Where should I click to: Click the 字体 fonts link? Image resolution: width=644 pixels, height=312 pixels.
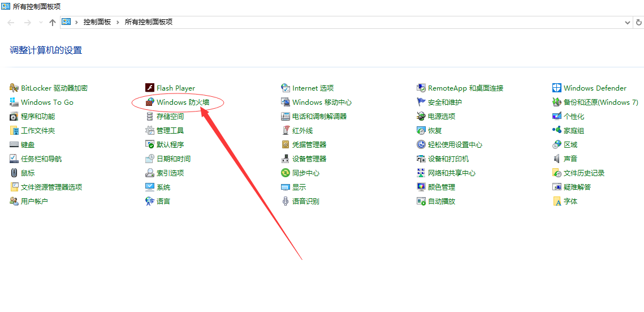point(570,202)
